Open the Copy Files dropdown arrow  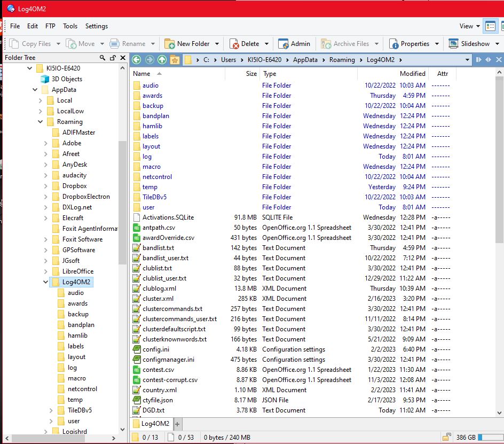[x=58, y=43]
